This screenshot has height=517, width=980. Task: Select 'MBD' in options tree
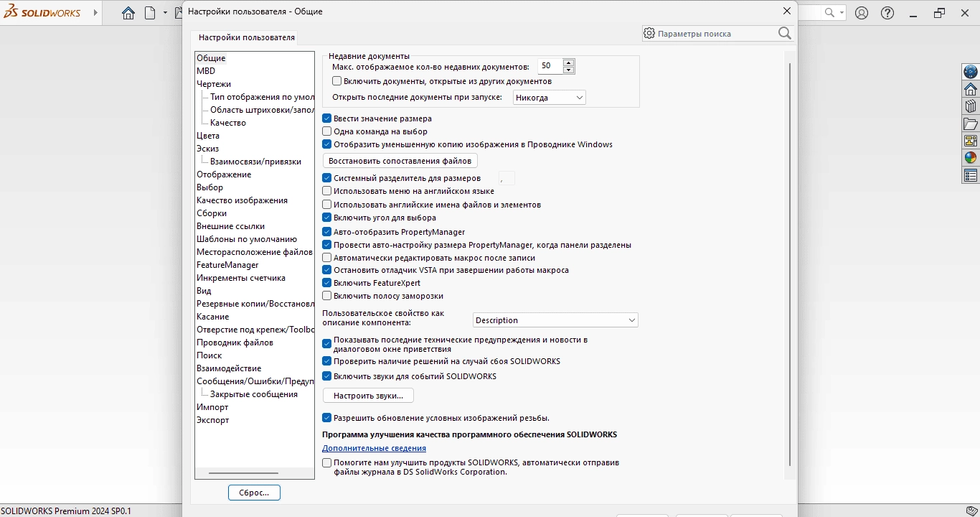[x=206, y=71]
